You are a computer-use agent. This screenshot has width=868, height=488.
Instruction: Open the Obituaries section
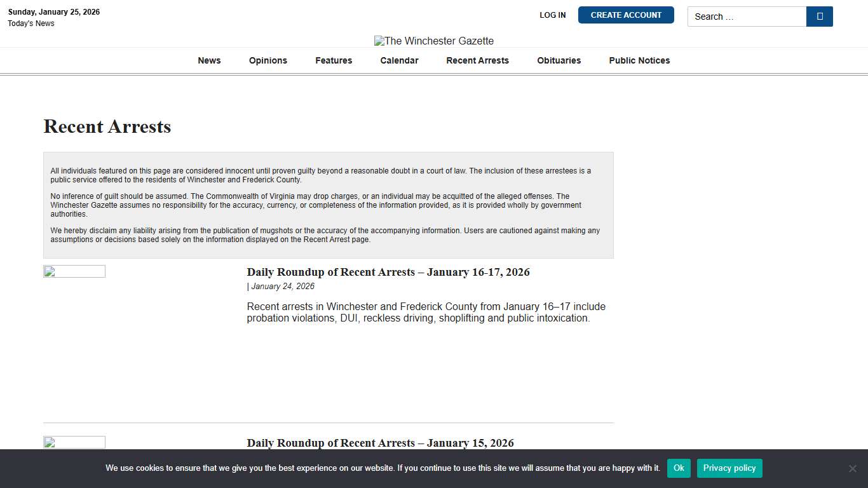coord(559,60)
